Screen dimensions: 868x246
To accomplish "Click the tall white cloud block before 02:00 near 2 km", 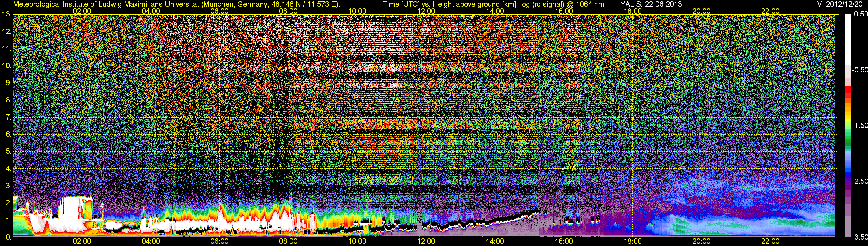I will tap(71, 208).
